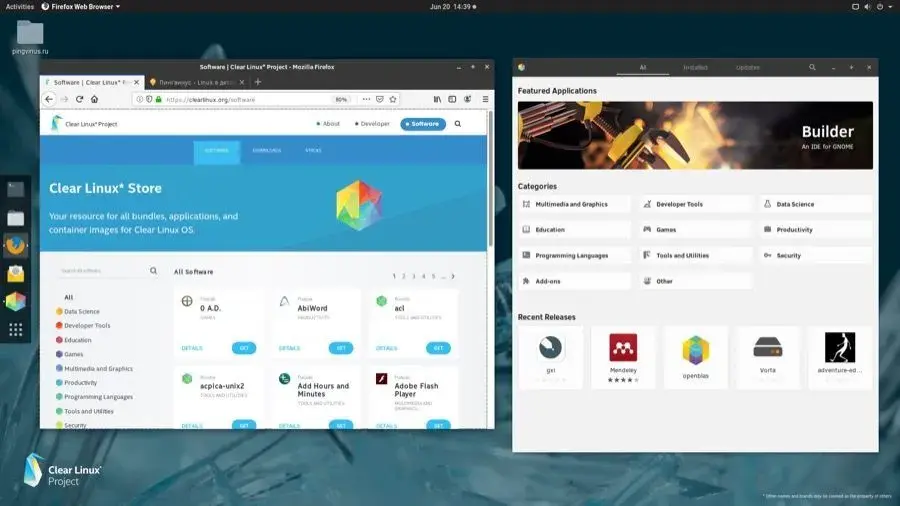Open Firefox Web Browser app menu dropdown
The width and height of the screenshot is (900, 506).
pyautogui.click(x=81, y=6)
